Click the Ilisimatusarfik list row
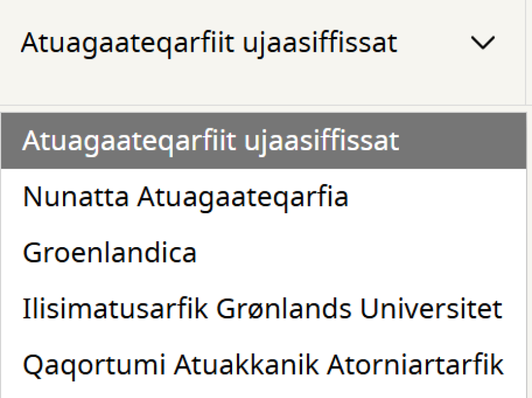This screenshot has width=532, height=398. (x=262, y=309)
